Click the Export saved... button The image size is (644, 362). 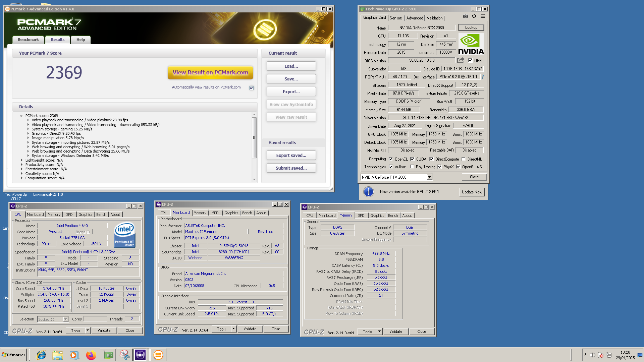click(291, 156)
